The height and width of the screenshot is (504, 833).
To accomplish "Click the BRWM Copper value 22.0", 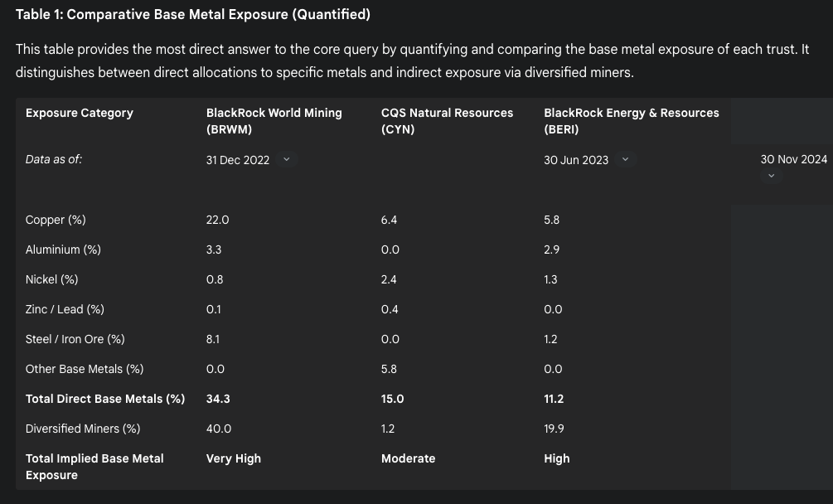I will point(217,220).
